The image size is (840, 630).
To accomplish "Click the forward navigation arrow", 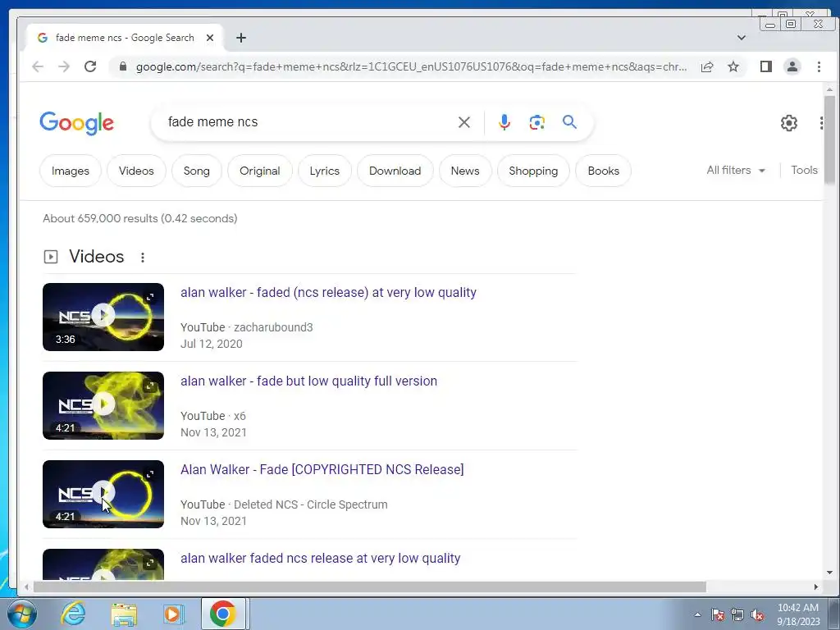I will pos(64,66).
